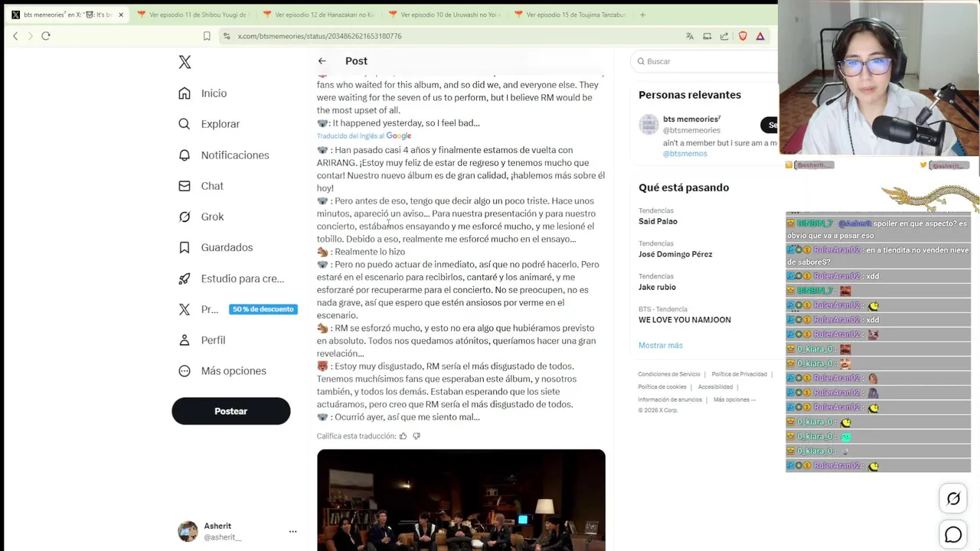Open Estudio para creadores rocket icon

pos(185,279)
